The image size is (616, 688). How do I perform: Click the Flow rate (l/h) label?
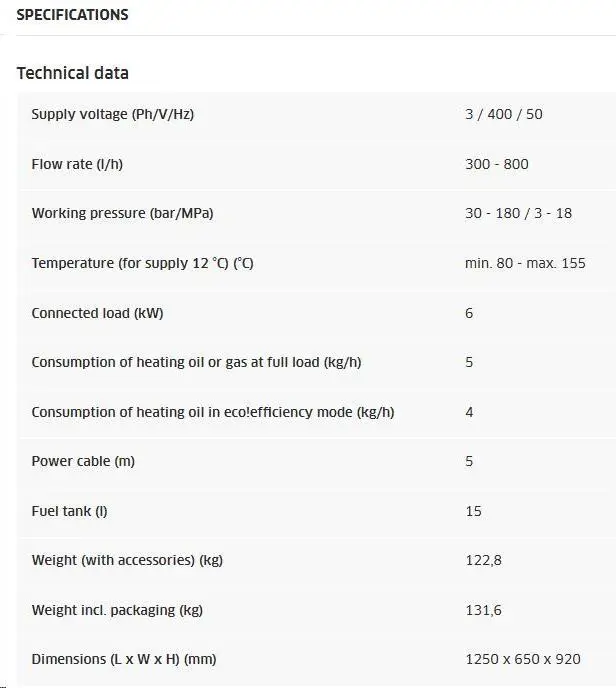[x=77, y=164]
